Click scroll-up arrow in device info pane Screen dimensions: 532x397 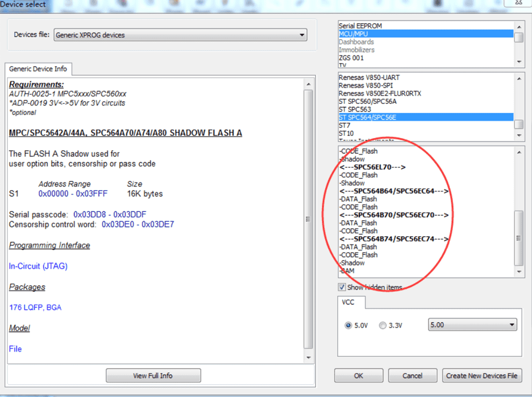(x=308, y=84)
